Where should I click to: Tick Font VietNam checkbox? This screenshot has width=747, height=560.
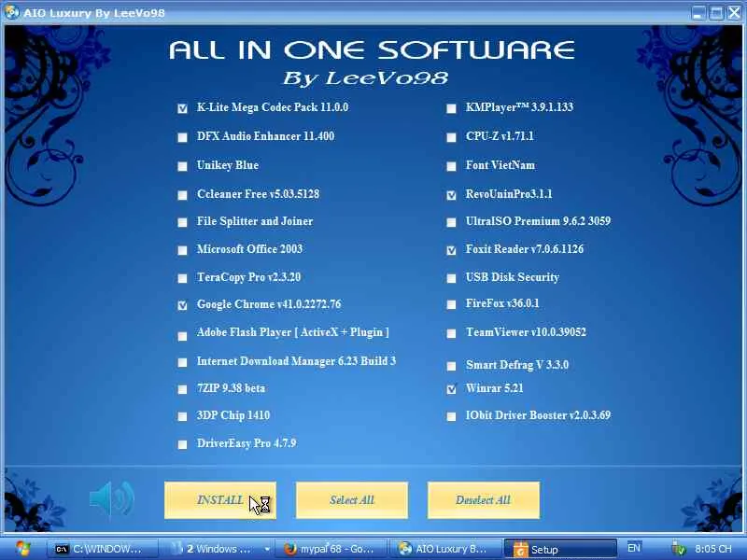(451, 166)
